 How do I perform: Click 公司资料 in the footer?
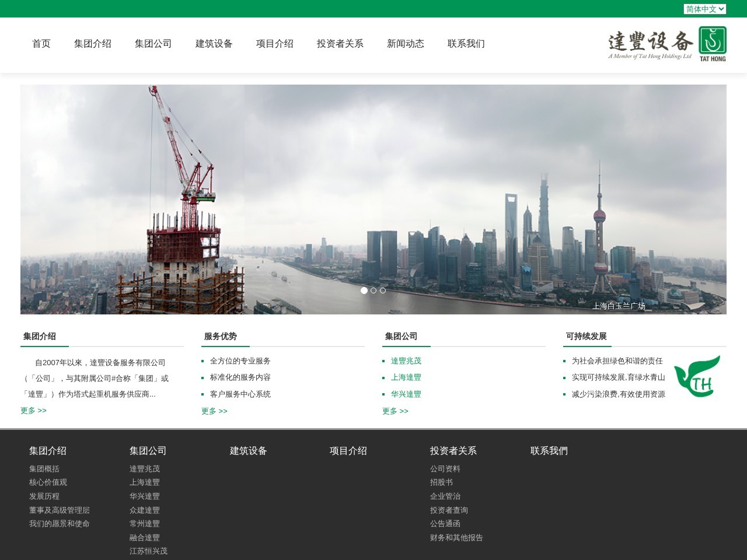coord(445,468)
